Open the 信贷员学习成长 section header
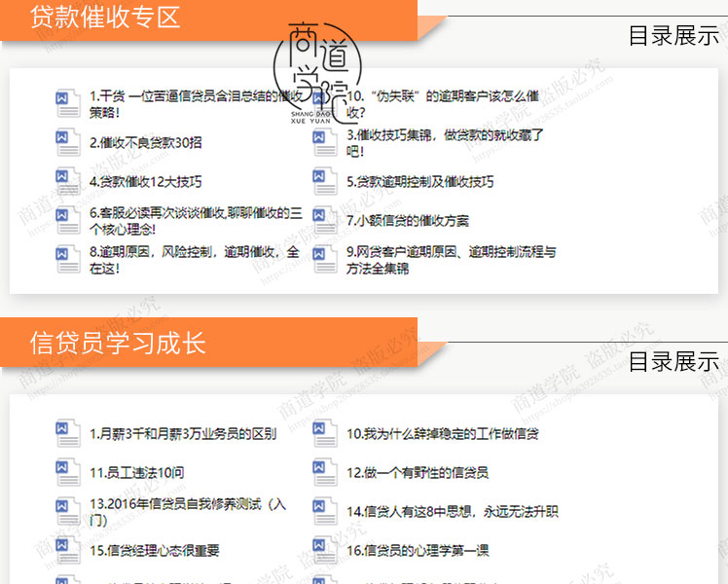The image size is (728, 584). tap(117, 343)
